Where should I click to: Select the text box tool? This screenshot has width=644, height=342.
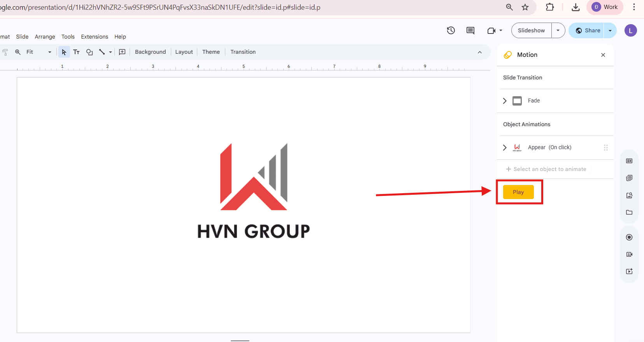pos(76,52)
